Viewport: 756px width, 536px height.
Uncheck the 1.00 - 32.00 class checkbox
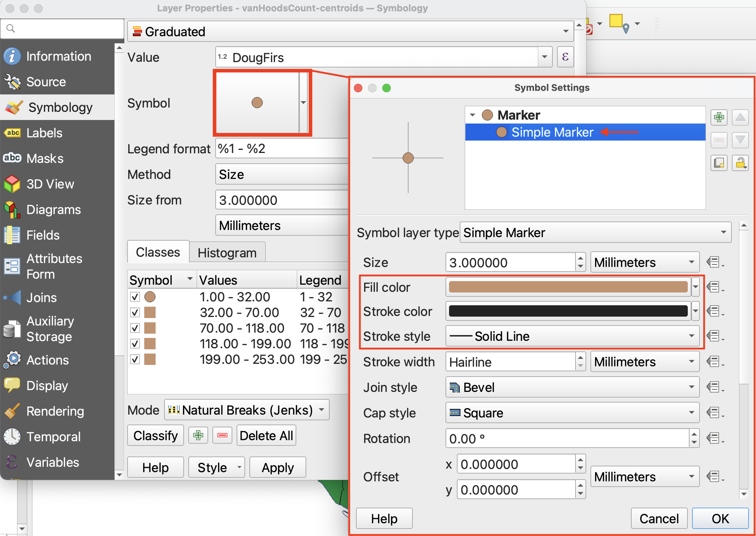(x=135, y=297)
